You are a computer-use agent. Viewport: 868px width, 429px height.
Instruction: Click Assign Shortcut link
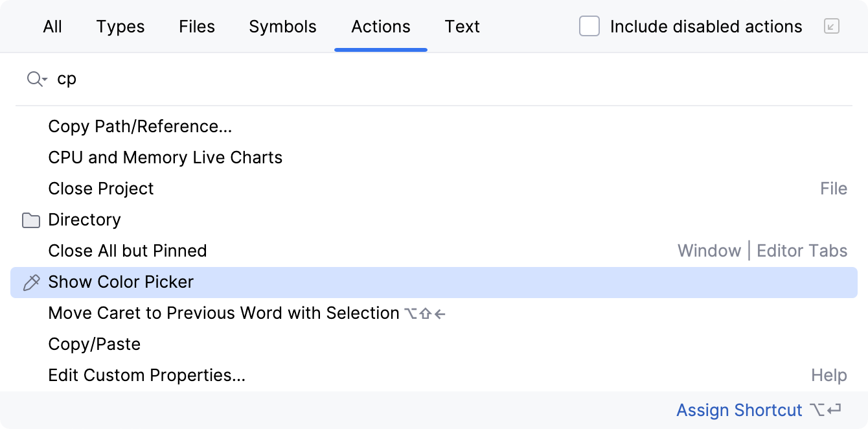(739, 410)
